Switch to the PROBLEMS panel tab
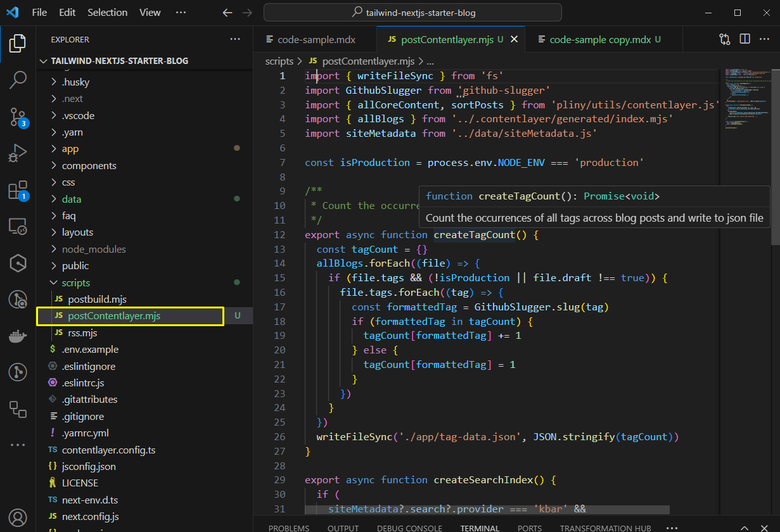The image size is (780, 532). pos(289,528)
